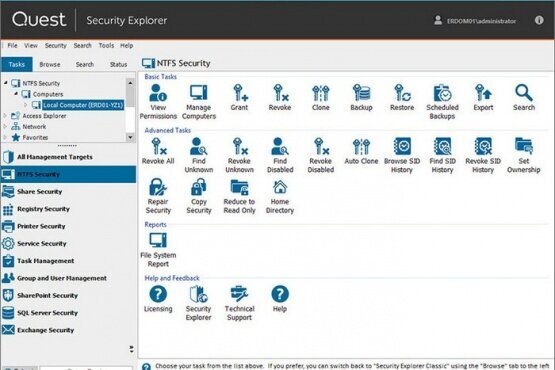Open Group and User Management
Image resolution: width=555 pixels, height=370 pixels.
[69, 278]
